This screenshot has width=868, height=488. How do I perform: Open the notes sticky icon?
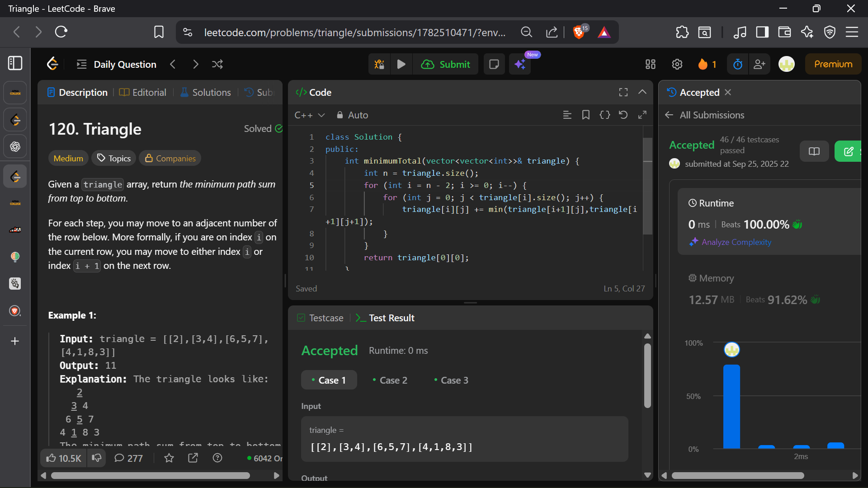pos(494,64)
